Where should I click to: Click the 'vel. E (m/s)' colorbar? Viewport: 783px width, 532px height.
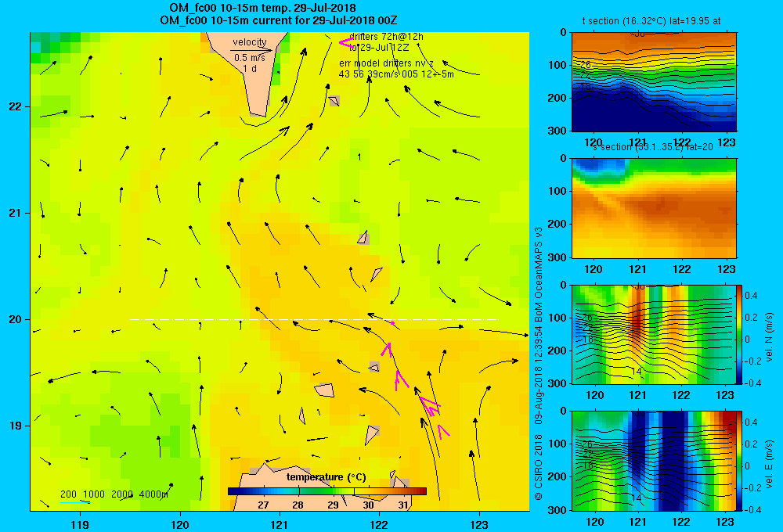point(739,461)
